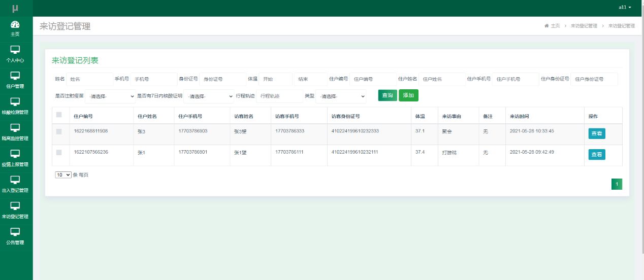The height and width of the screenshot is (280, 644).
Task: Go to page 1 in pagination
Action: point(617,184)
